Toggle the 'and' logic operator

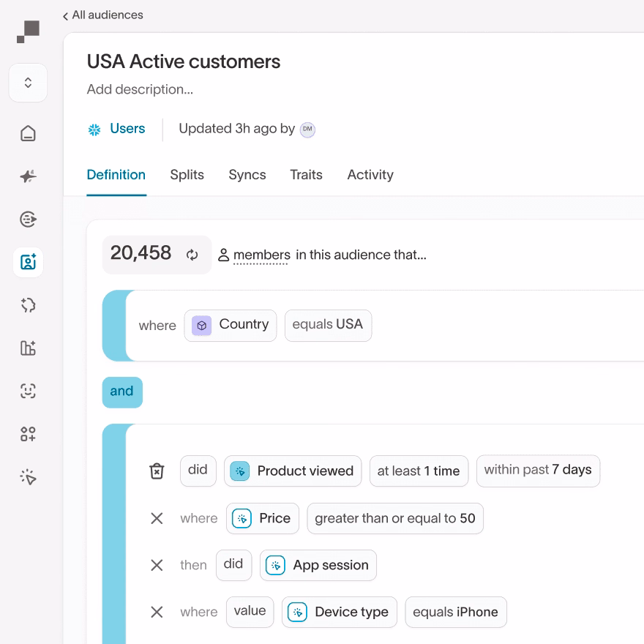[x=121, y=392]
